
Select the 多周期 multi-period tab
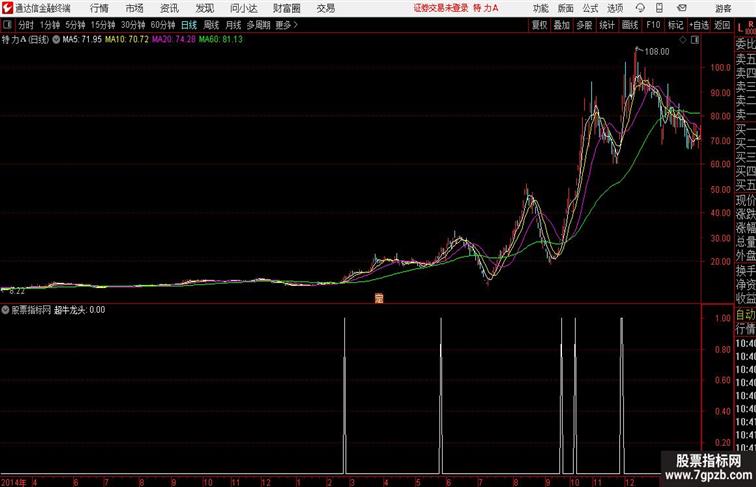click(258, 25)
